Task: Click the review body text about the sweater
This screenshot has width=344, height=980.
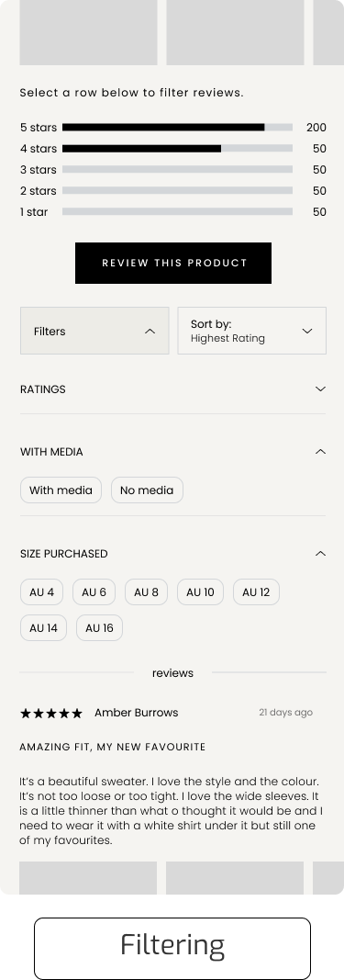Action: pyautogui.click(x=171, y=811)
